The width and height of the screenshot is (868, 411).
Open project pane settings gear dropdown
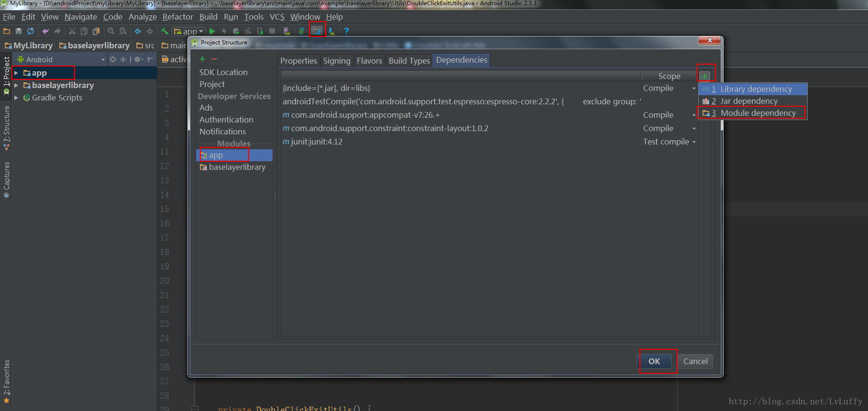[139, 59]
